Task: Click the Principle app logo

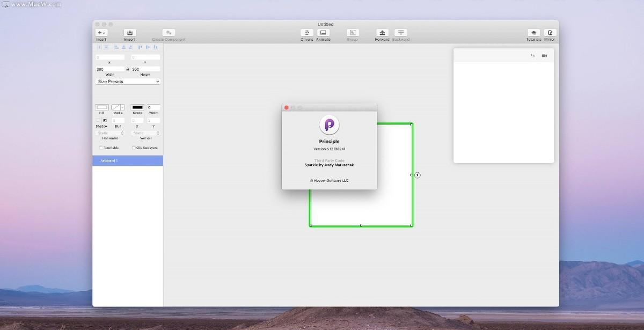Action: point(330,125)
